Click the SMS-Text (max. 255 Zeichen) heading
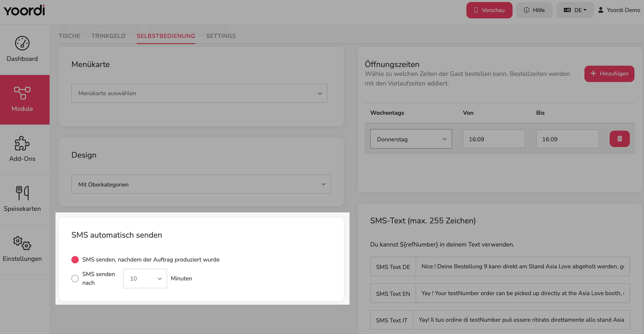644x334 pixels. click(423, 221)
